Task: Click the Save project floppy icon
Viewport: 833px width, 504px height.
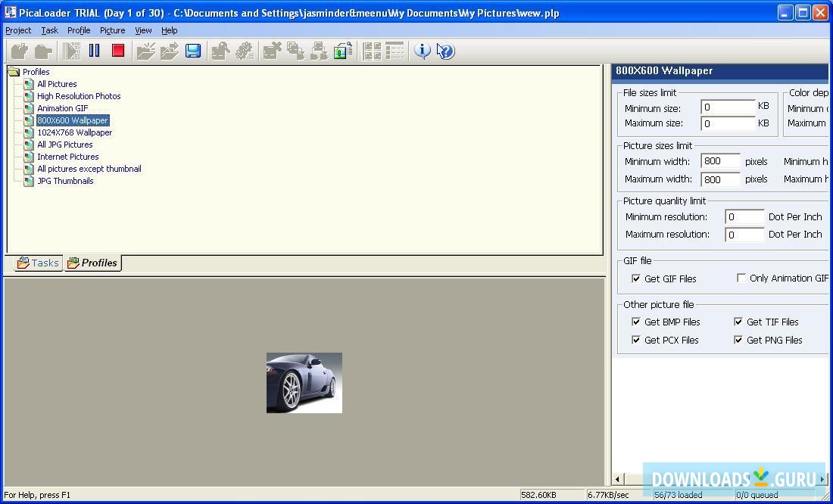Action: (193, 51)
